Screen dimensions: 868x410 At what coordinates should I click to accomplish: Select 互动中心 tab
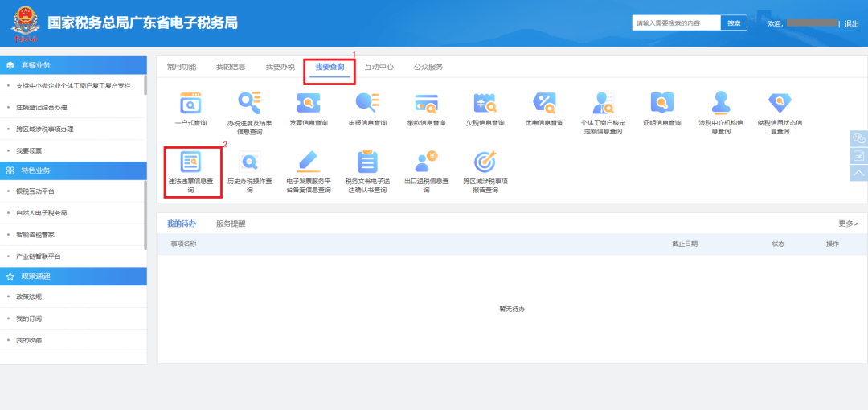[379, 67]
